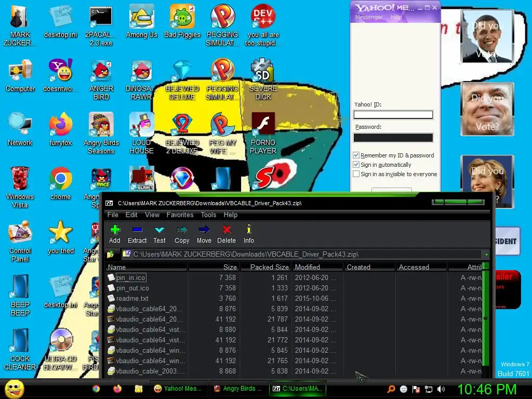Launch Firefox from taskbar quick launch
This screenshot has height=399, width=532.
coord(117,389)
